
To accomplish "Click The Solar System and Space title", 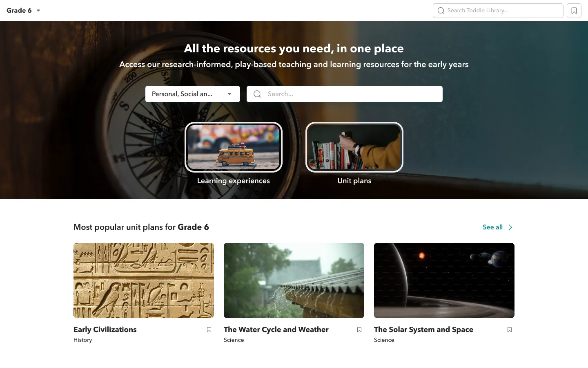I will pyautogui.click(x=423, y=330).
